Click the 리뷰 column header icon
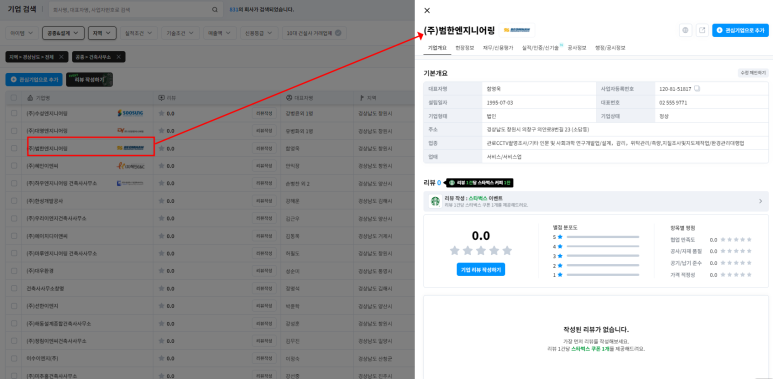773x379 pixels. coord(161,98)
